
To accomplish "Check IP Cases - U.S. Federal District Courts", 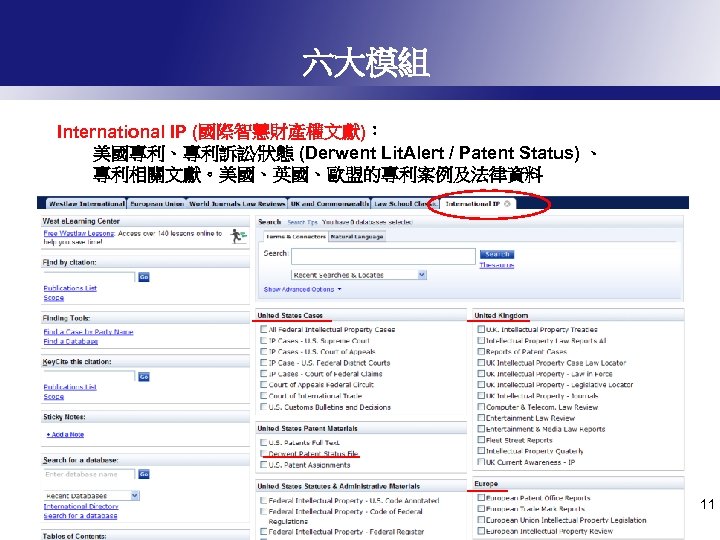I will point(264,362).
